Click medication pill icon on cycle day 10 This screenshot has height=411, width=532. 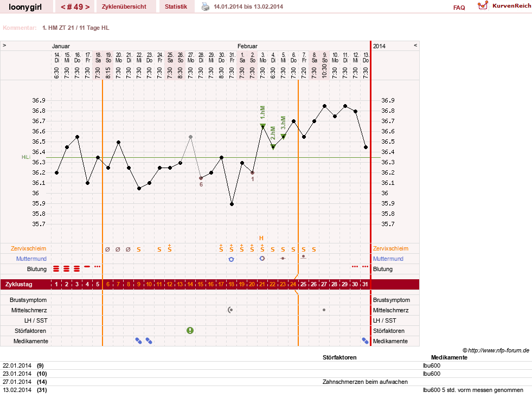[x=149, y=341]
